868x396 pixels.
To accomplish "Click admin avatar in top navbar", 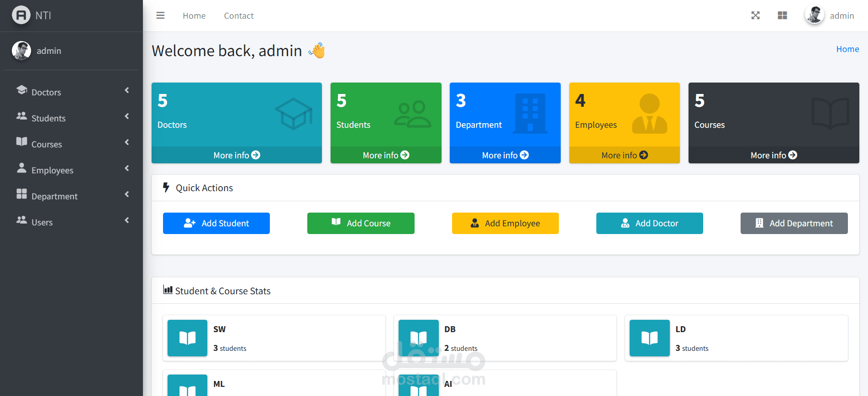I will tap(814, 15).
